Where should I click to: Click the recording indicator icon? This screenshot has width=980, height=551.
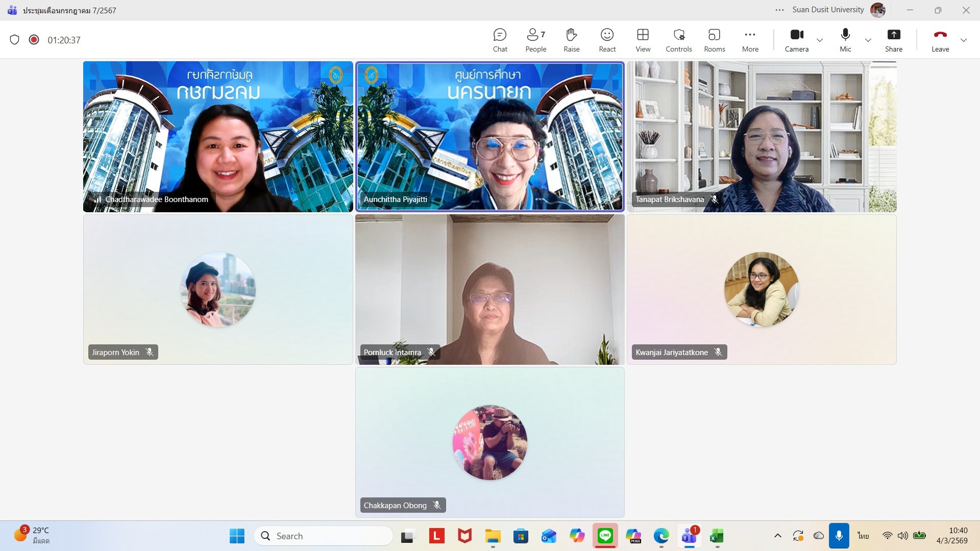(x=34, y=40)
